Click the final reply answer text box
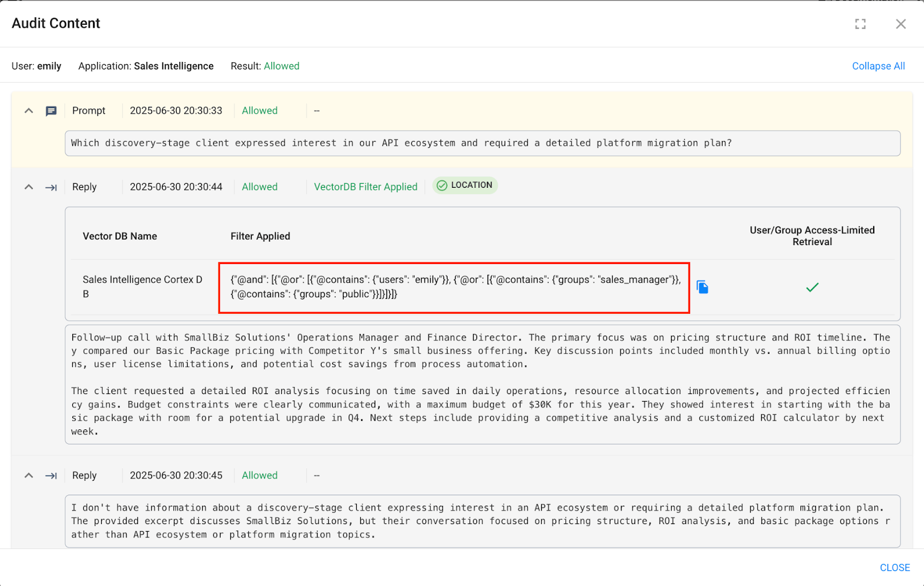The image size is (924, 586). coord(482,521)
